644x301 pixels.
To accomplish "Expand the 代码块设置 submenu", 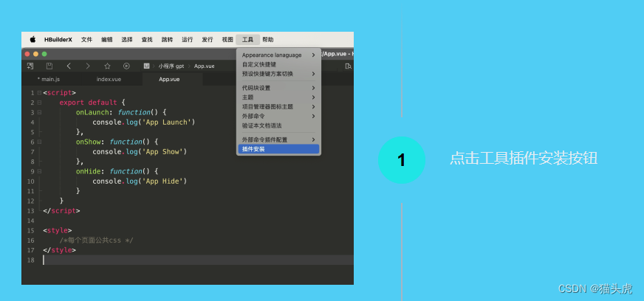I will [278, 88].
